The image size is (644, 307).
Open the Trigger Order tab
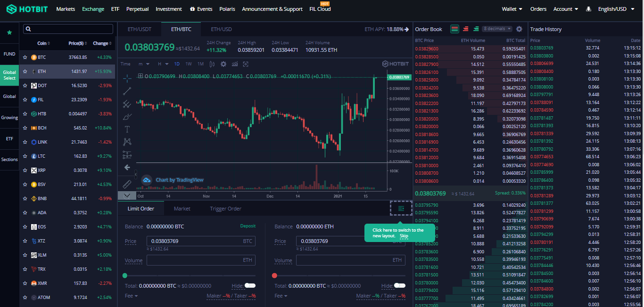click(225, 209)
